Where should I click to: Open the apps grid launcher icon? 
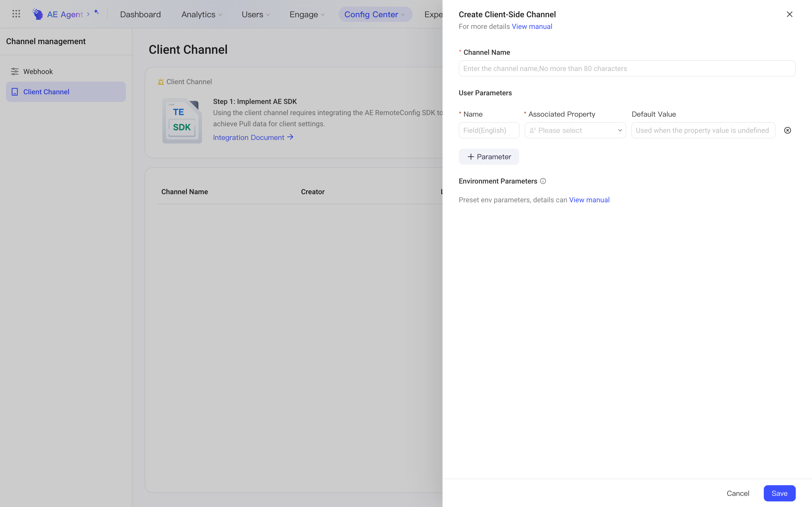pyautogui.click(x=16, y=14)
